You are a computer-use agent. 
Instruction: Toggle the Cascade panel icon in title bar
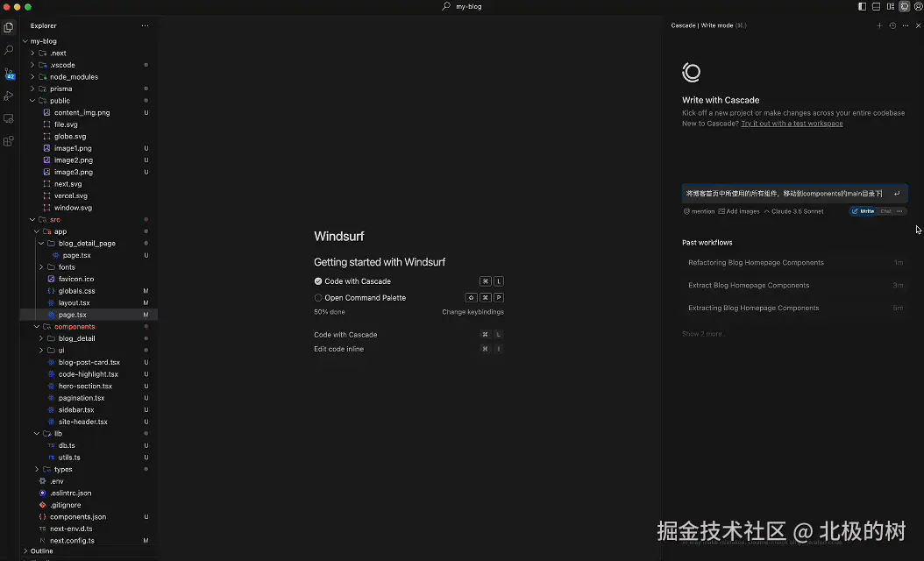coord(905,6)
